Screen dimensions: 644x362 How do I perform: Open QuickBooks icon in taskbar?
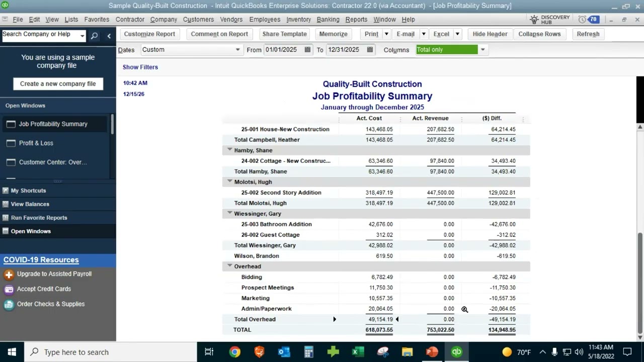tap(456, 352)
